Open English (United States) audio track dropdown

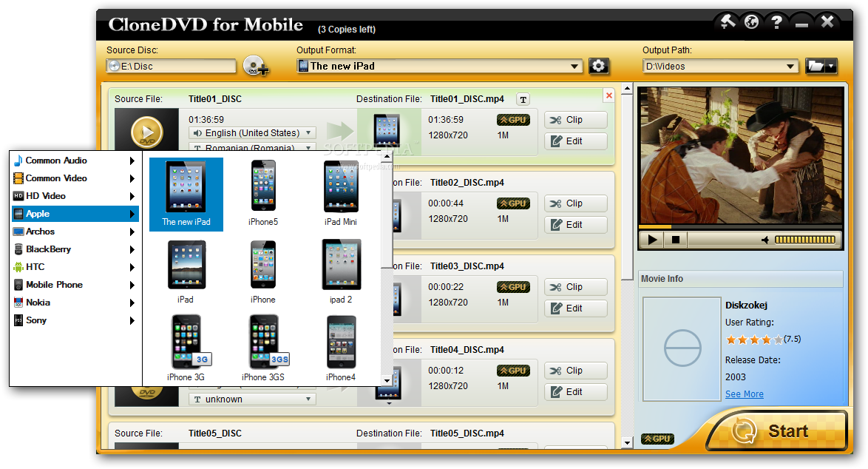pos(252,133)
